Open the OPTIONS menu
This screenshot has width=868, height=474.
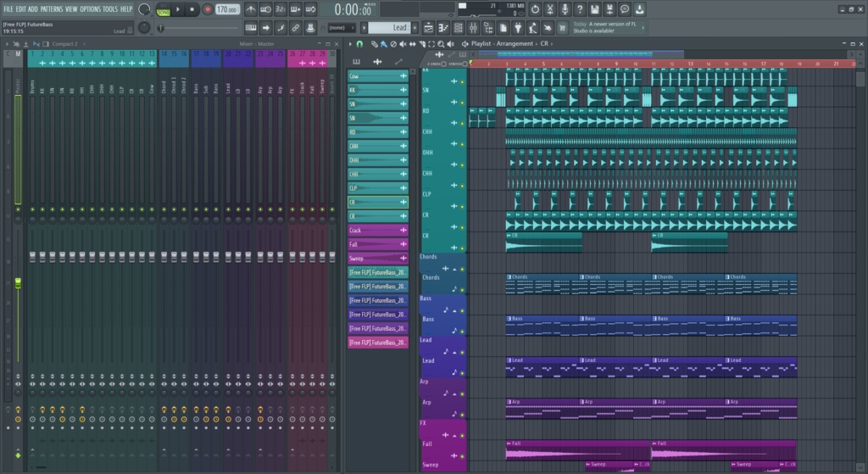tap(90, 8)
